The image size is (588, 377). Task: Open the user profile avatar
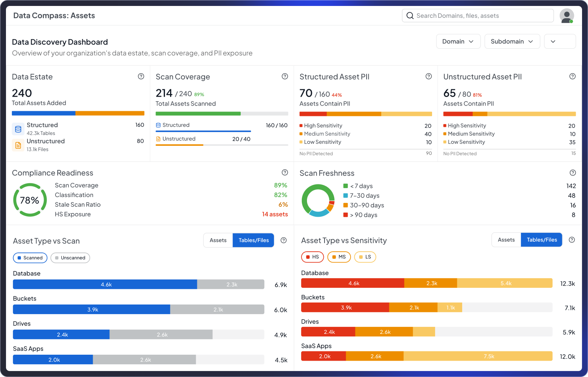(x=567, y=16)
